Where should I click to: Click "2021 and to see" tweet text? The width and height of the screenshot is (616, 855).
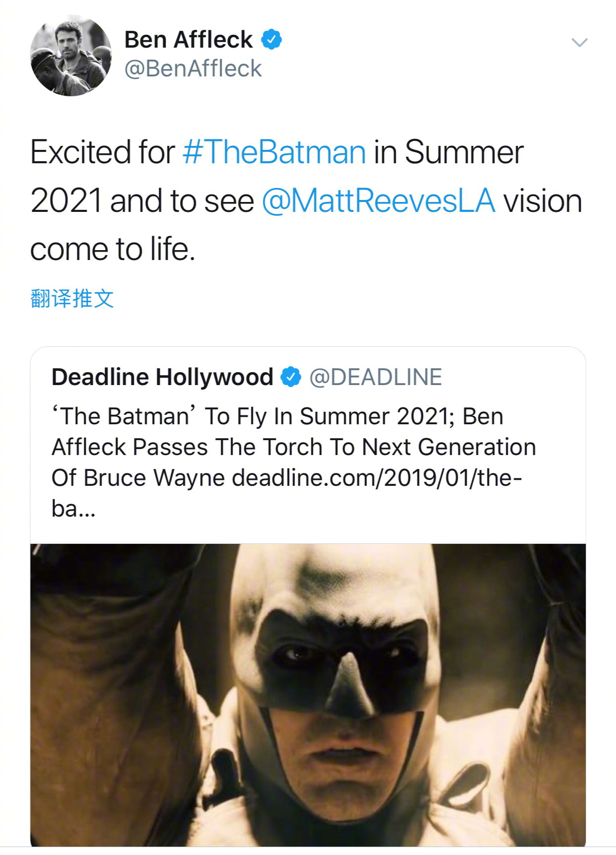coord(142,201)
